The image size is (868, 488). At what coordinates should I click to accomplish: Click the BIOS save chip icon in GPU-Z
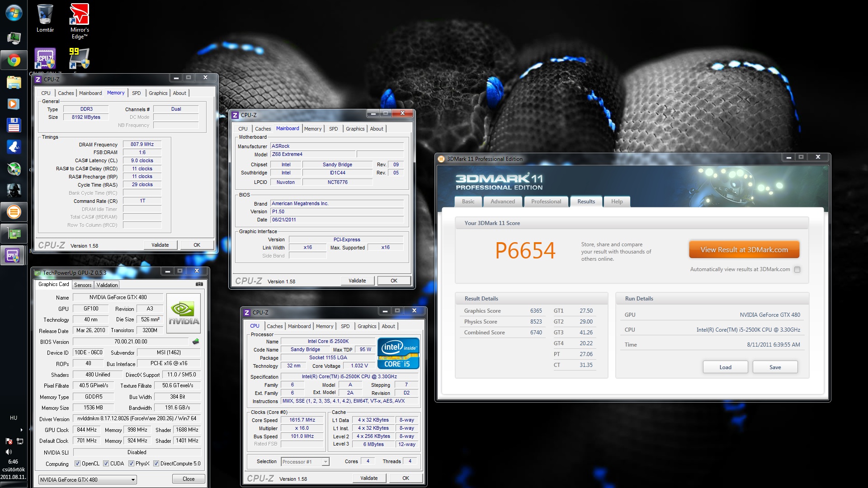[x=196, y=342]
